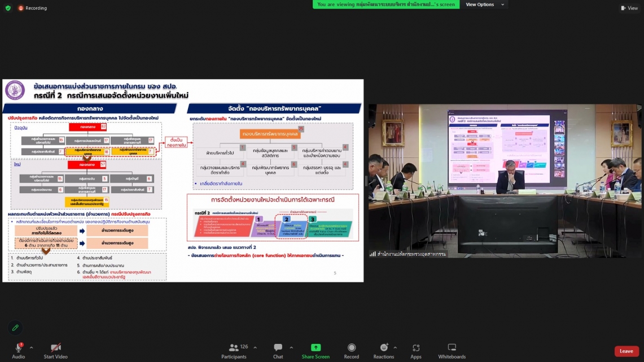Start recording with the Record button
This screenshot has height=362, width=644.
pos(351,351)
